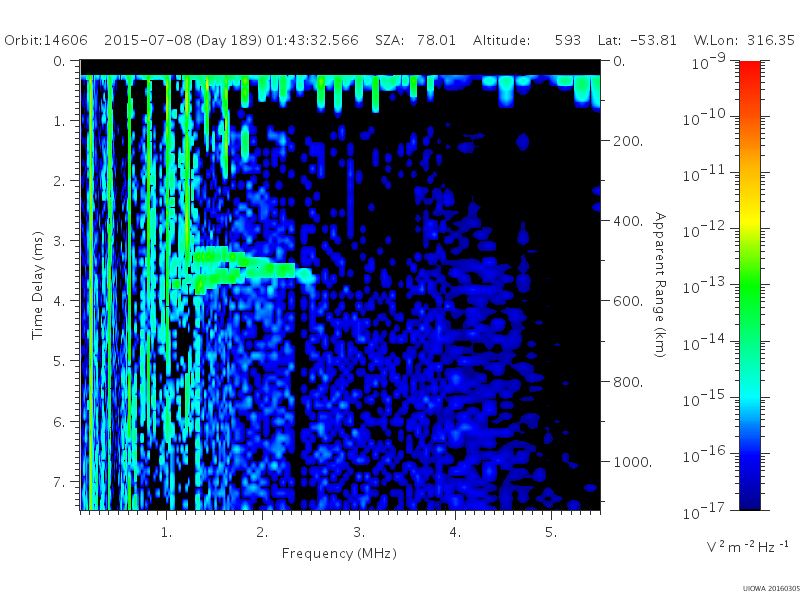Click the 10⁻¹⁴ colorbar tick label
The height and width of the screenshot is (600, 800).
(704, 343)
